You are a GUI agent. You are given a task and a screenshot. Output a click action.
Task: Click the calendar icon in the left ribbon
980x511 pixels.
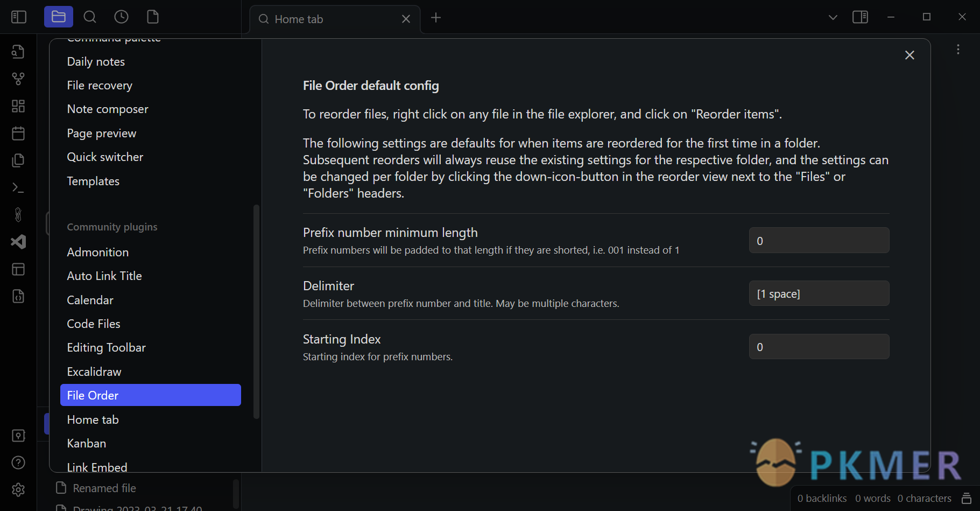point(18,134)
